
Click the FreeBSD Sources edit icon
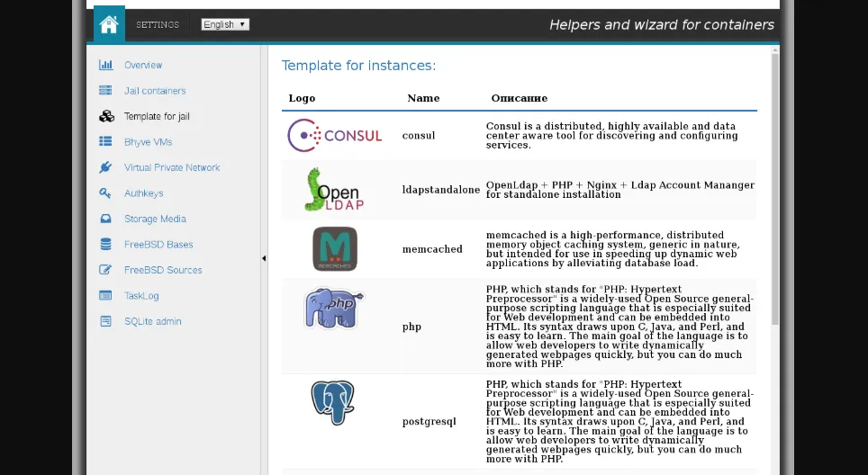pyautogui.click(x=105, y=269)
